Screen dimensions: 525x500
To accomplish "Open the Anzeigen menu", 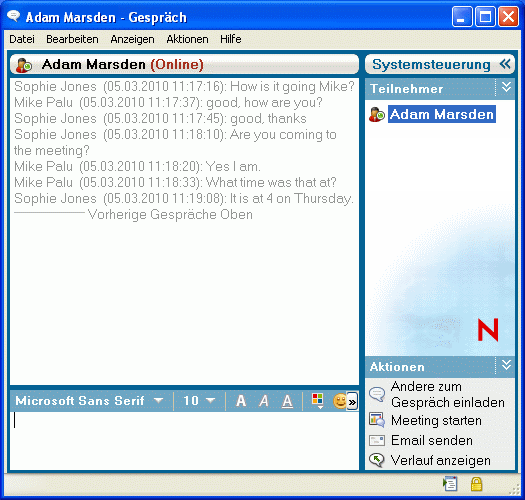I will click(133, 39).
